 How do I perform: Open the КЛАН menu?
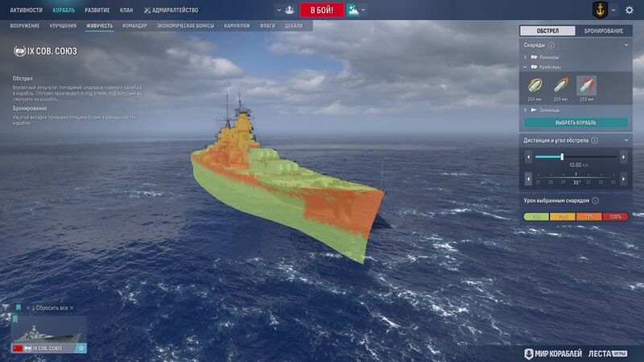click(126, 10)
